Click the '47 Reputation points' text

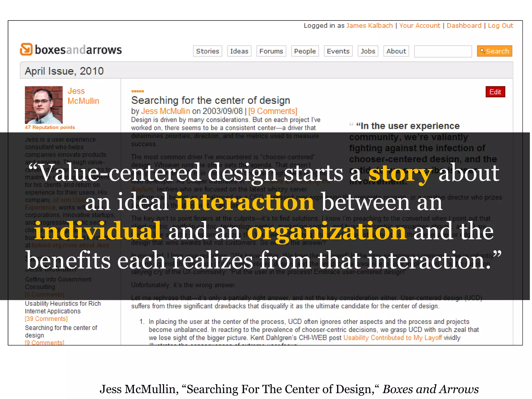(x=50, y=127)
